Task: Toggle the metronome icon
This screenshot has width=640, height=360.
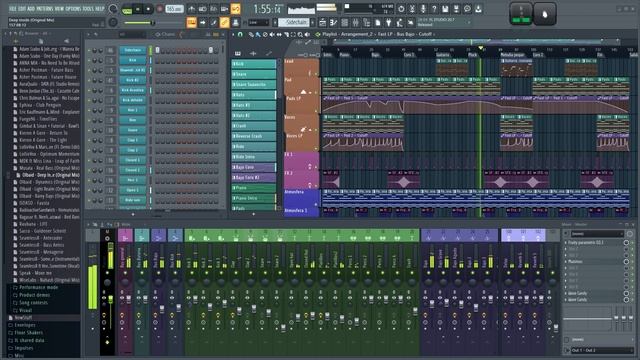Action: [x=191, y=9]
